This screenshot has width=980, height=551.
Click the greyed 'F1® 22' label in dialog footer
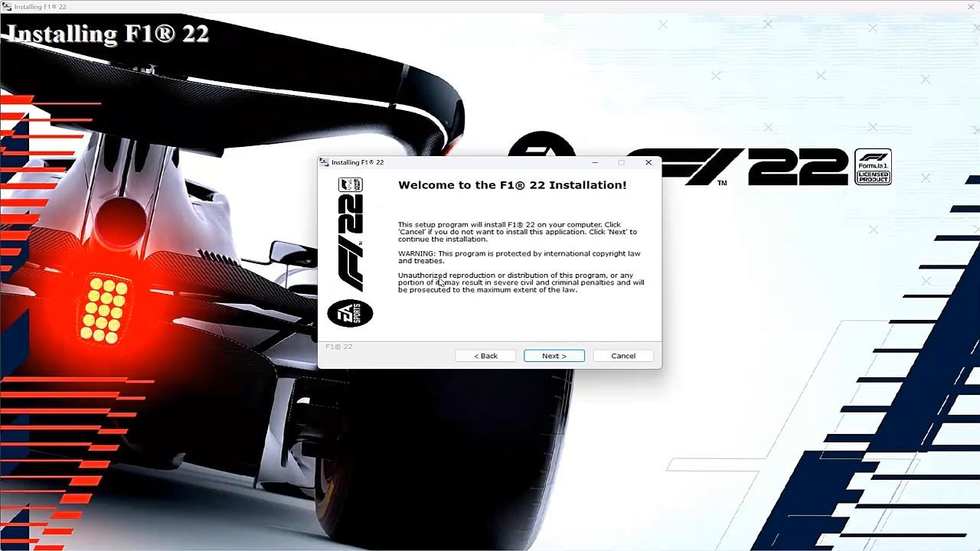pyautogui.click(x=339, y=347)
